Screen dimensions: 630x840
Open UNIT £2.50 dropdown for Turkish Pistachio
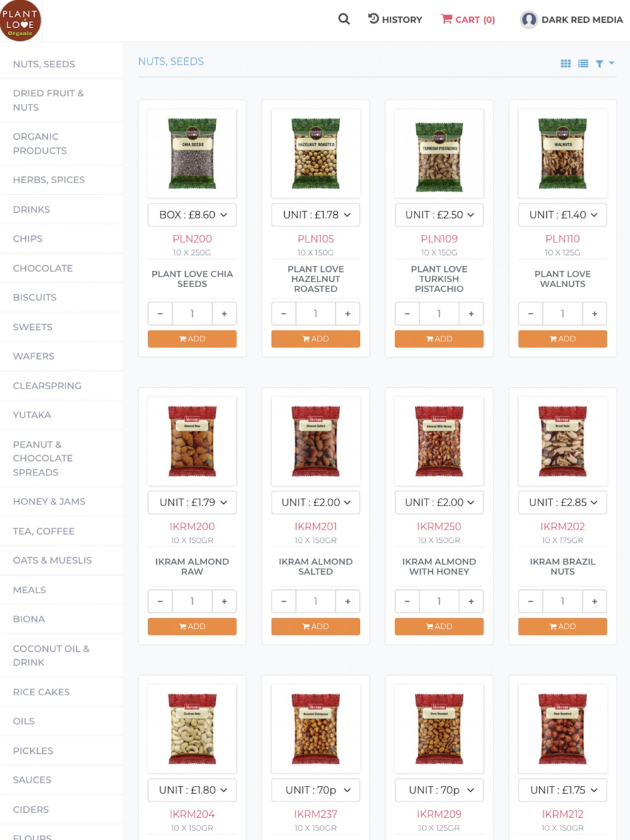coord(439,215)
